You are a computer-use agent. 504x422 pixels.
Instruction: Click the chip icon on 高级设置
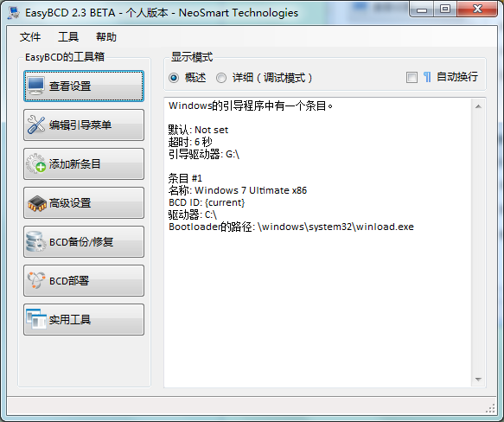[37, 203]
